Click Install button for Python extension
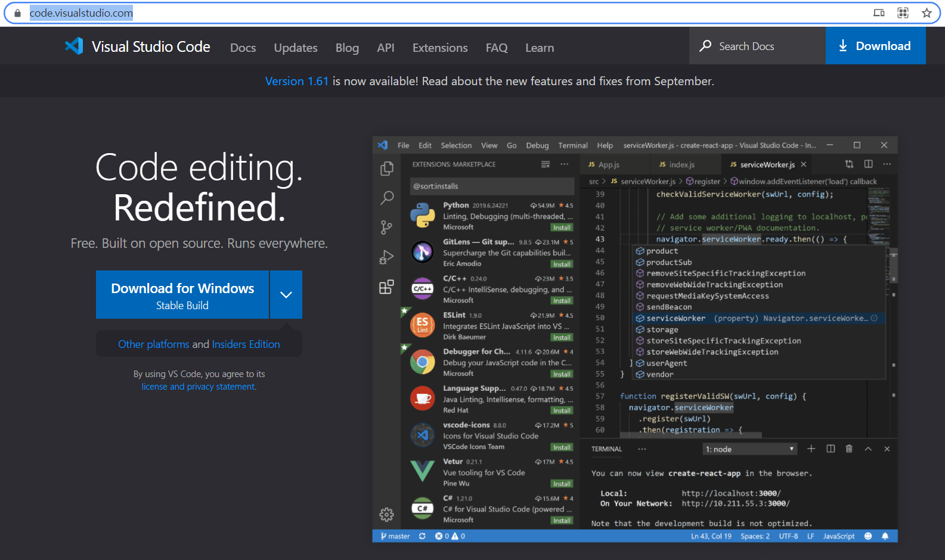The height and width of the screenshot is (560, 945). click(562, 228)
